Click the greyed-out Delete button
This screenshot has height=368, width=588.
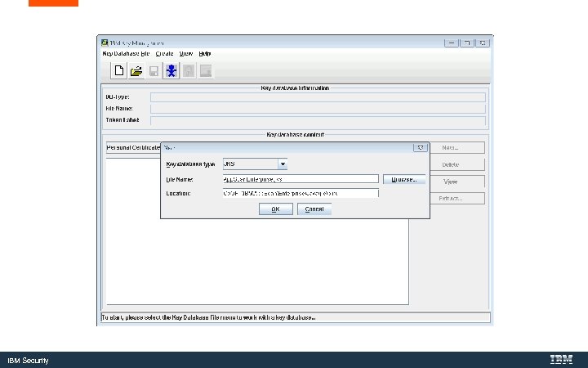[457, 164]
